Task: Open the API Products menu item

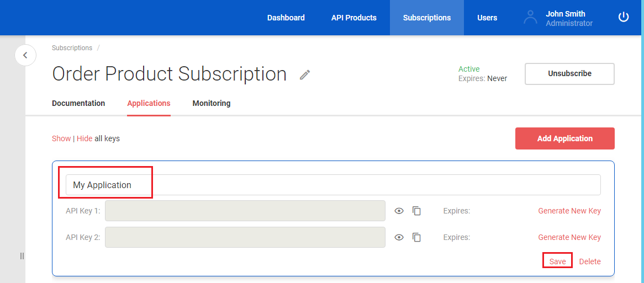Action: tap(353, 18)
